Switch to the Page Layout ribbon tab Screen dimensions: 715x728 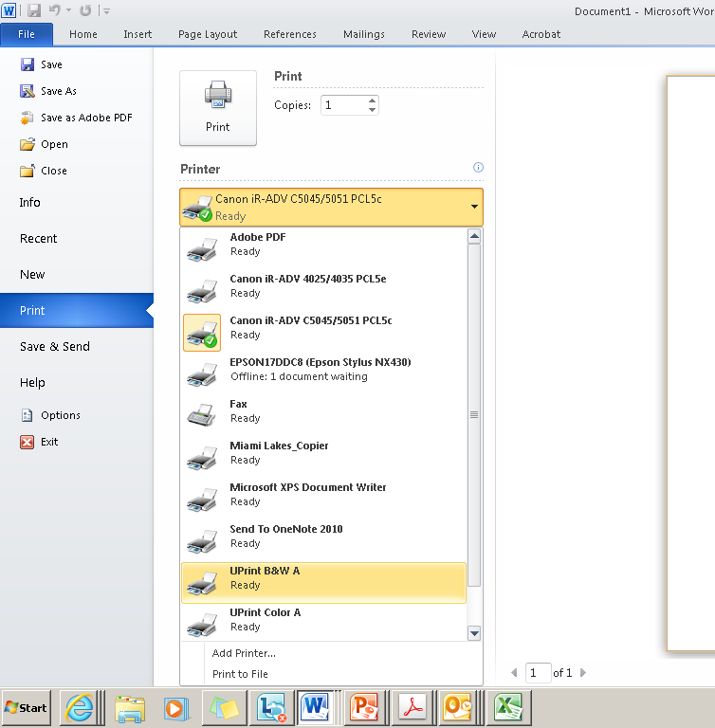208,34
